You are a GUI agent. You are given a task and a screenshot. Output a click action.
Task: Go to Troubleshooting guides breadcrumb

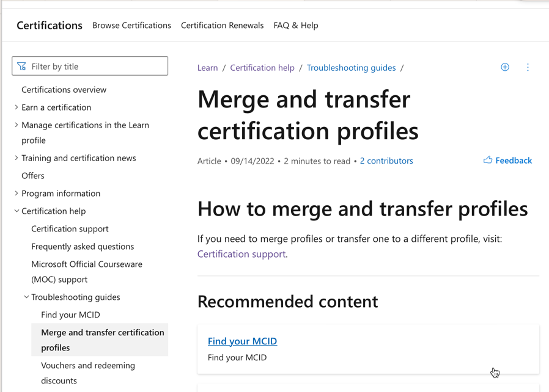tap(351, 68)
